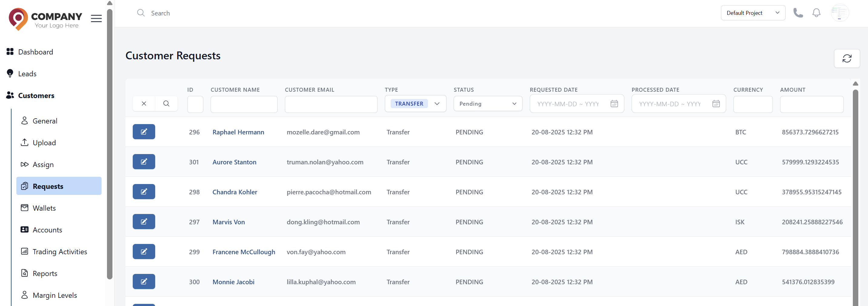Viewport: 868px width, 306px height.
Task: Click the company logo
Action: pos(45,19)
